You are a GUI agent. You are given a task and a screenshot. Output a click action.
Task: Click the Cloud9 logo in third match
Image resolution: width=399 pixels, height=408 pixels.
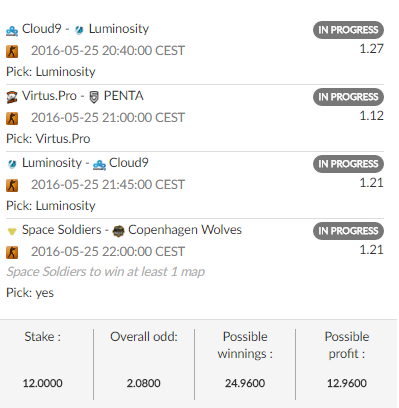pyautogui.click(x=99, y=165)
